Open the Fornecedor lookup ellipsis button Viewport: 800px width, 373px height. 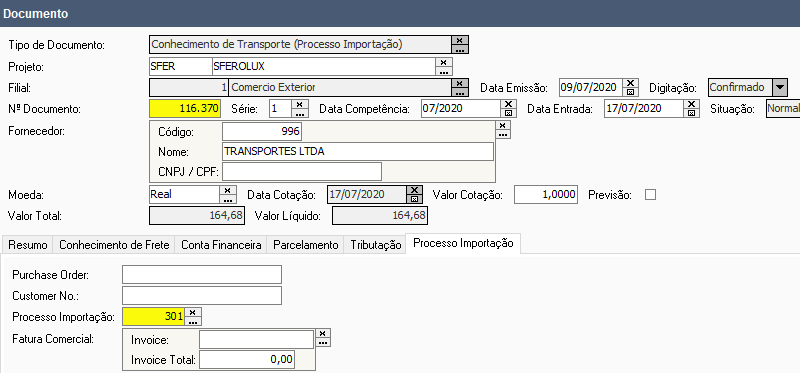(x=503, y=134)
